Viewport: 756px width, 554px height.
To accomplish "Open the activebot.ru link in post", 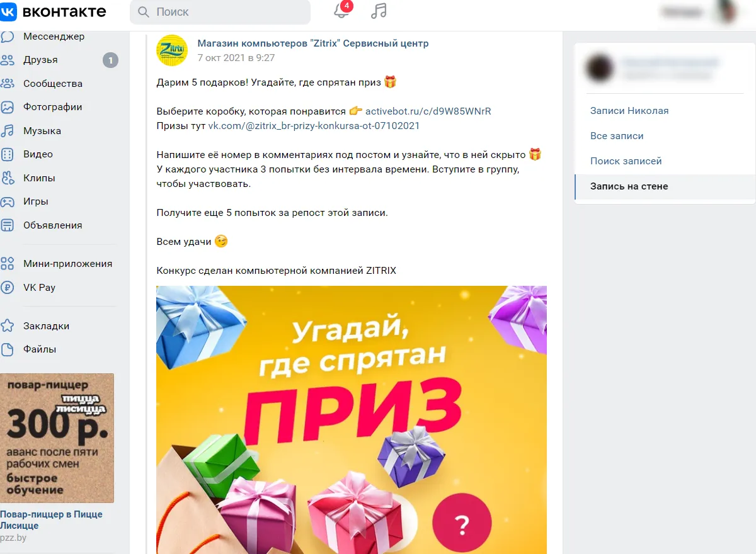I will pyautogui.click(x=428, y=111).
